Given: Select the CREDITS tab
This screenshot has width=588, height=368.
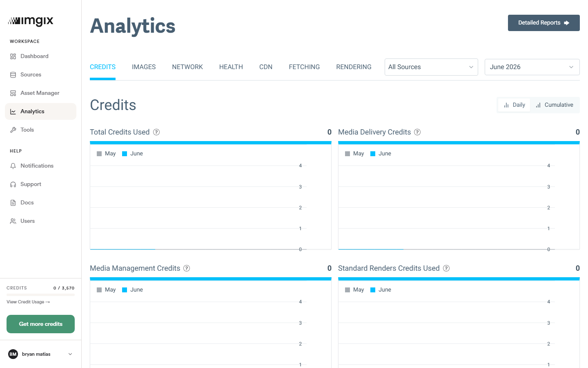Looking at the screenshot, I should point(102,67).
